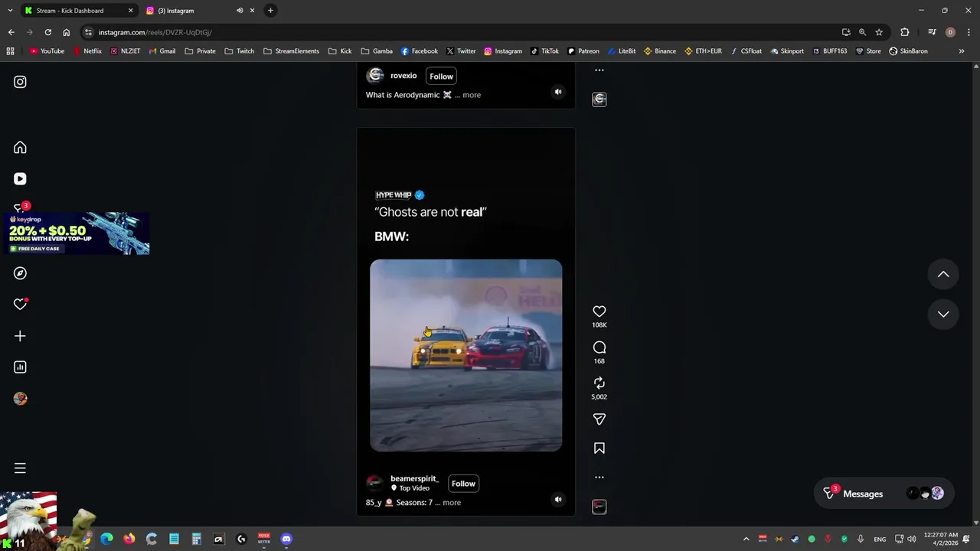Viewport: 980px width, 551px height.
Task: Open the Dashboard chart icon
Action: coord(20,367)
